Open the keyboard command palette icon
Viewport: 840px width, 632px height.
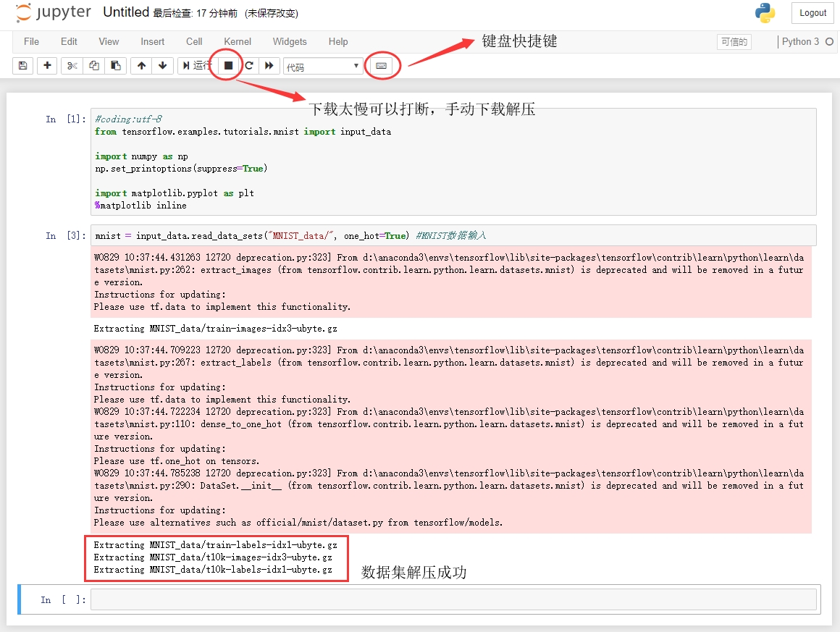pos(382,66)
